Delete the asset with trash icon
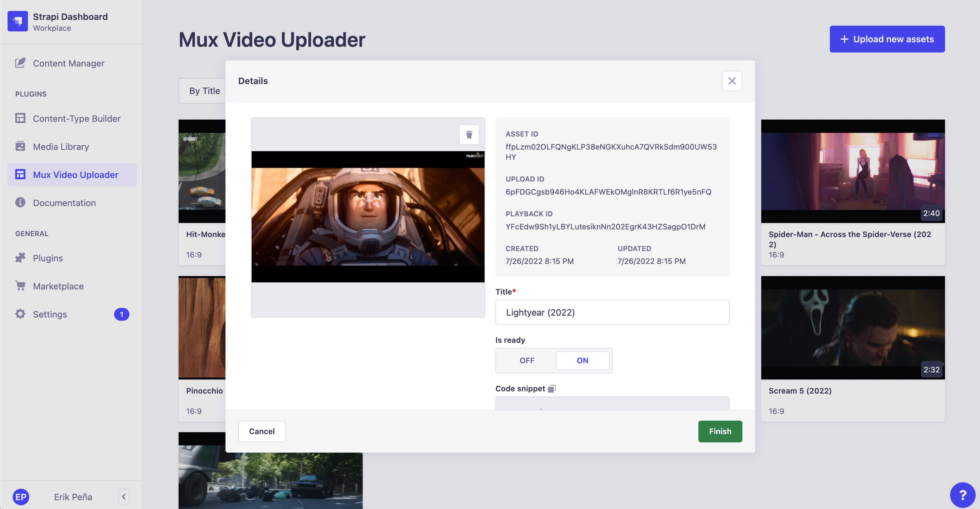The image size is (980, 509). pos(469,134)
